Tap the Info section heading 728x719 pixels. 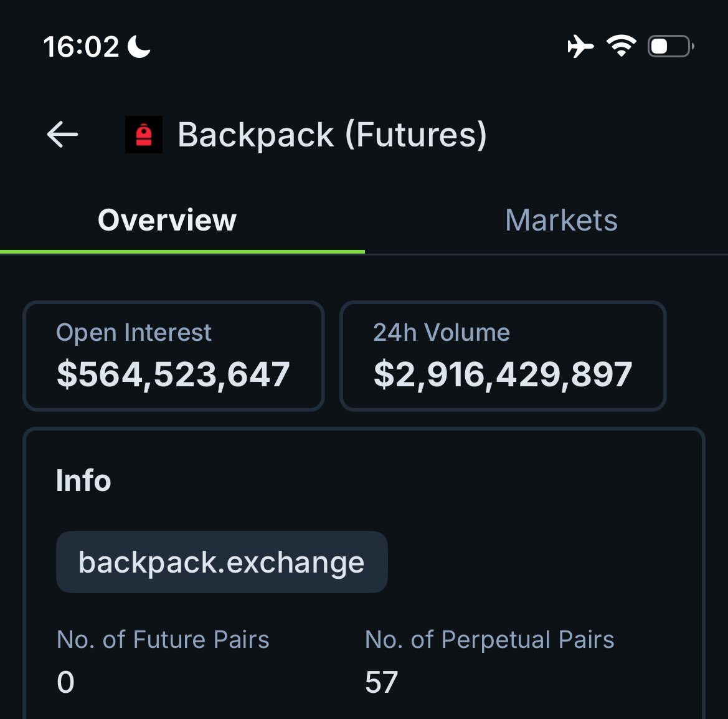click(x=83, y=480)
